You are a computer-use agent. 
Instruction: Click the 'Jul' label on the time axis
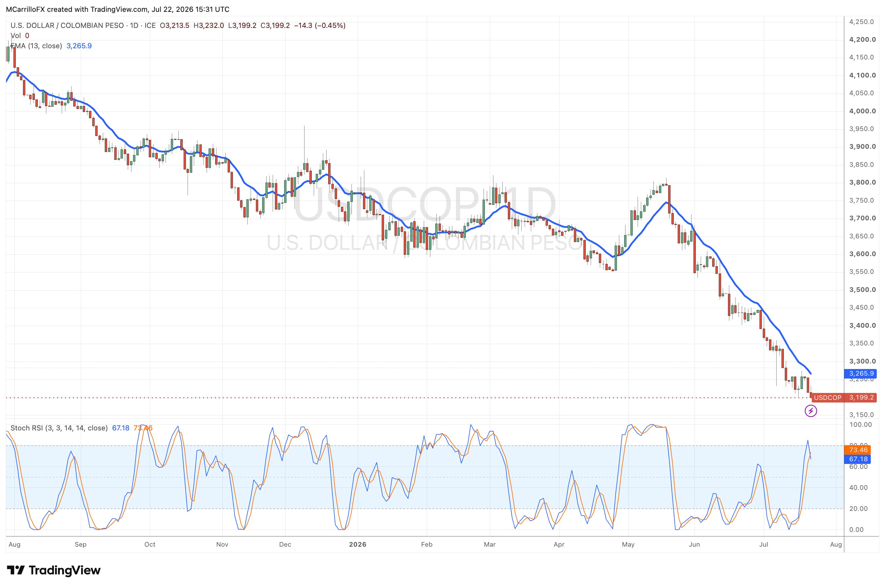point(763,545)
